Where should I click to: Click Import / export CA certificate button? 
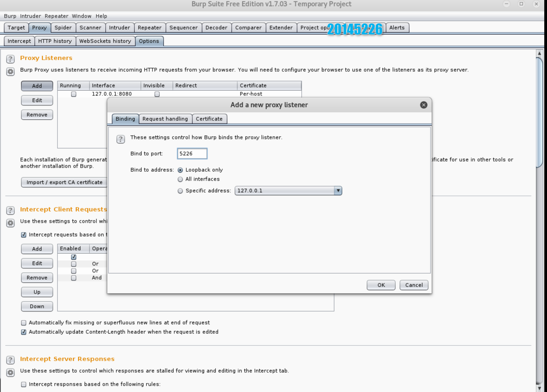click(x=65, y=182)
